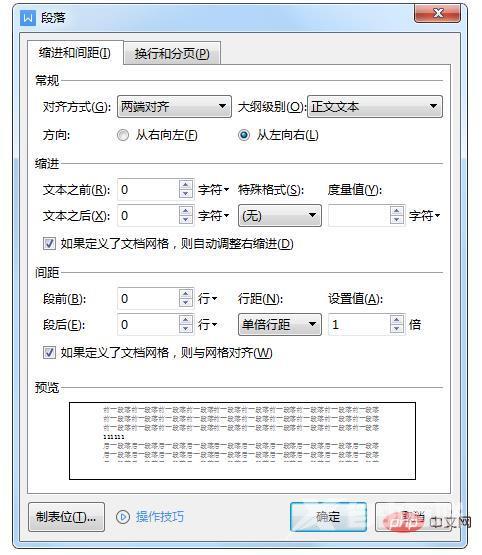Click the 段后 spacing input field

(149, 325)
